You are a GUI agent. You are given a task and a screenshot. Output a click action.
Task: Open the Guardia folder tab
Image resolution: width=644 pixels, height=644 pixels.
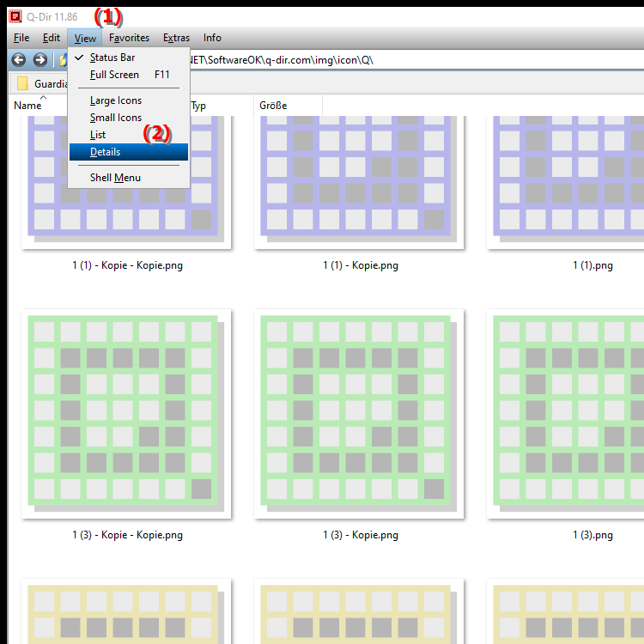tap(42, 84)
